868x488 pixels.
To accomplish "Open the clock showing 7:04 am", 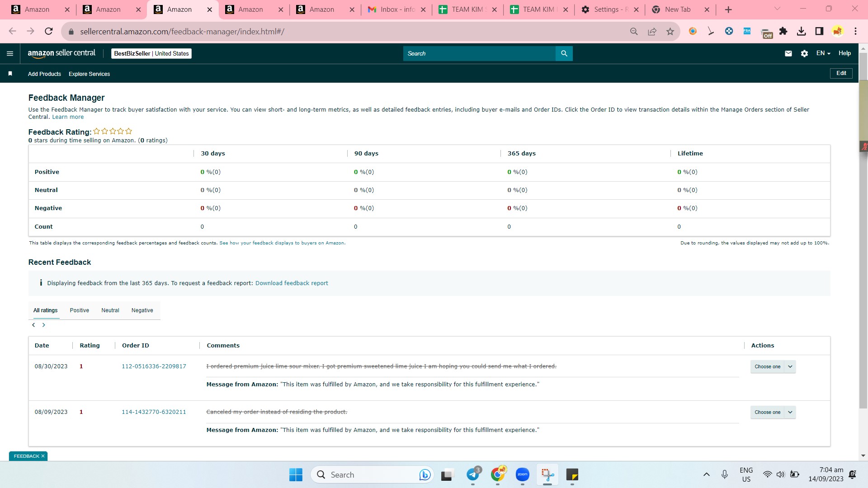I will (x=826, y=474).
